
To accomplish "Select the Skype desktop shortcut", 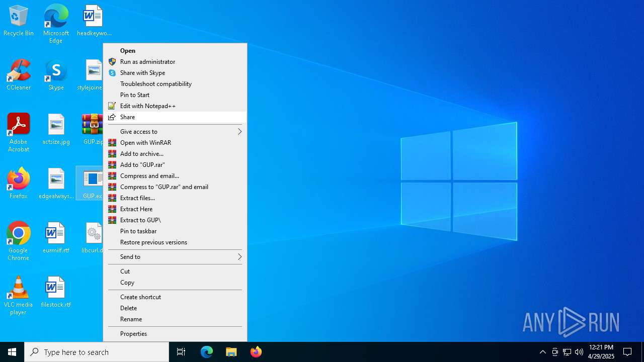I will coord(56,75).
